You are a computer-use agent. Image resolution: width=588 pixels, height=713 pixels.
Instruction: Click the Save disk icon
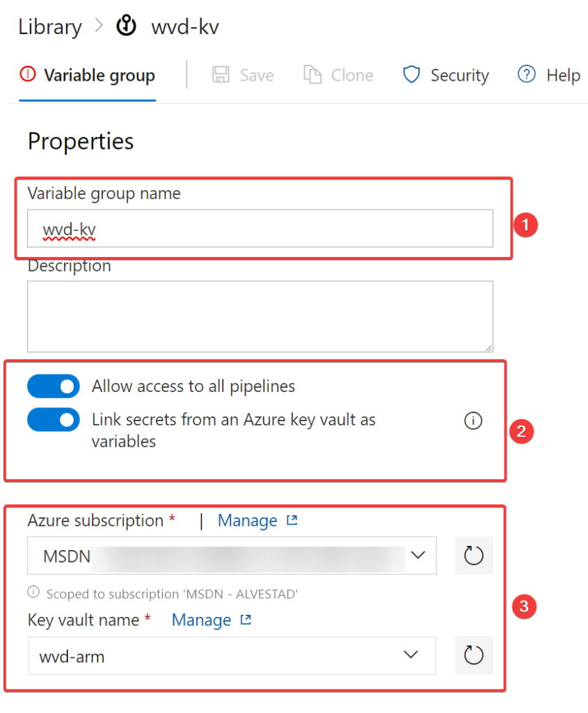pos(221,75)
